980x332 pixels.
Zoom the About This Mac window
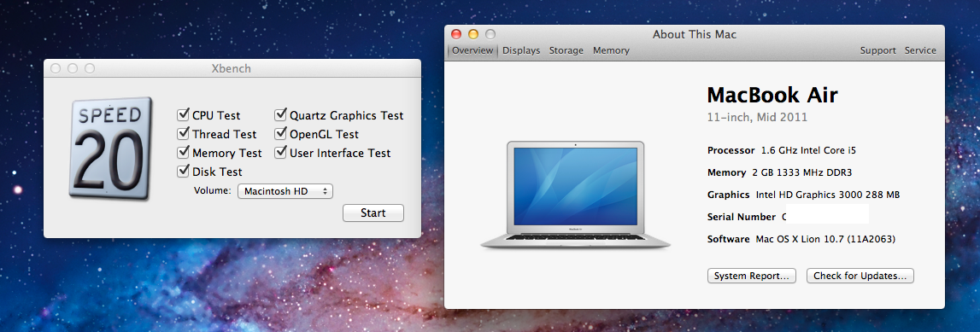[x=490, y=34]
